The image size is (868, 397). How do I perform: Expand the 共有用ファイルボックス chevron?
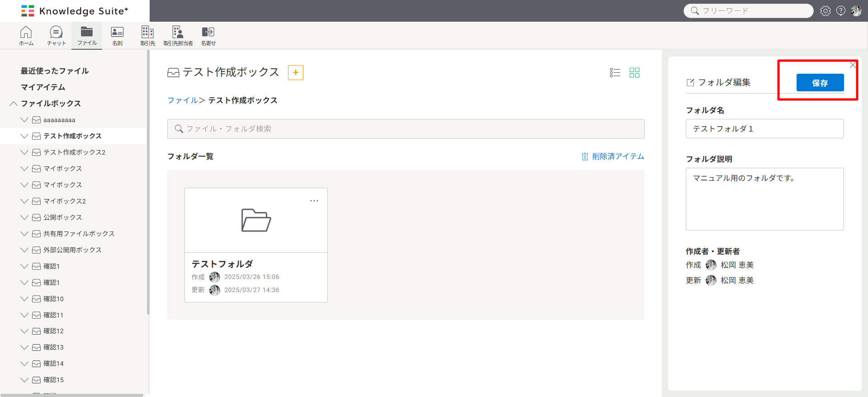24,234
